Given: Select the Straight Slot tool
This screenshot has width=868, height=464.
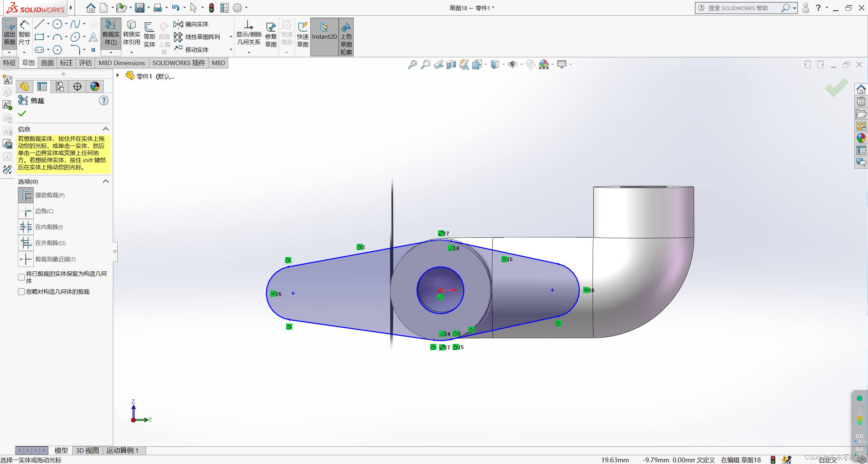Looking at the screenshot, I should pyautogui.click(x=39, y=50).
